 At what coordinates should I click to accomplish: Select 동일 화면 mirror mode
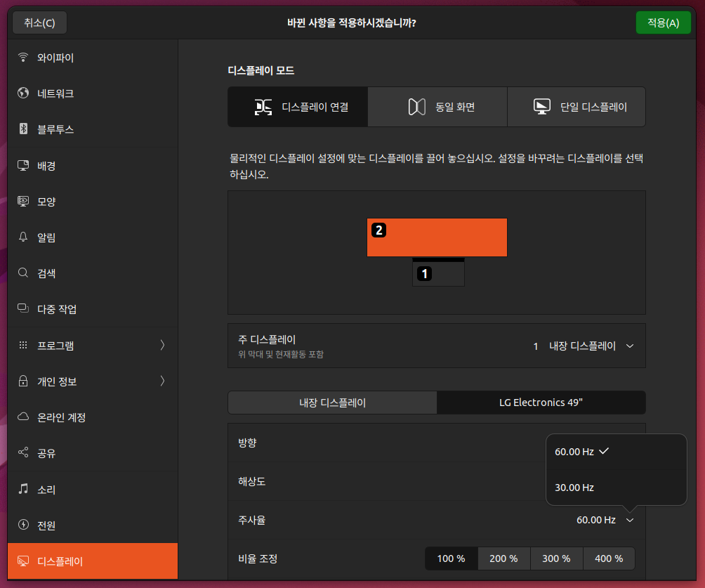tap(437, 107)
